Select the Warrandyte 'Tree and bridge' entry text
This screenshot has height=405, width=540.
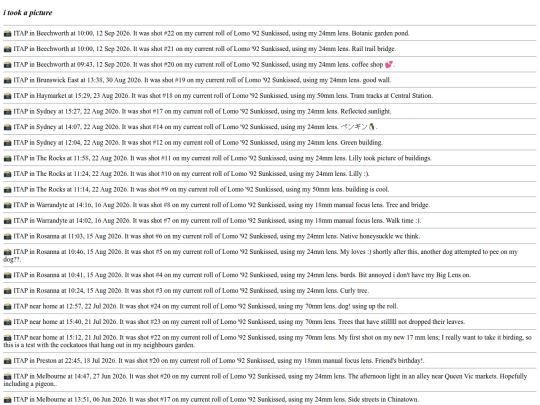coord(217,205)
